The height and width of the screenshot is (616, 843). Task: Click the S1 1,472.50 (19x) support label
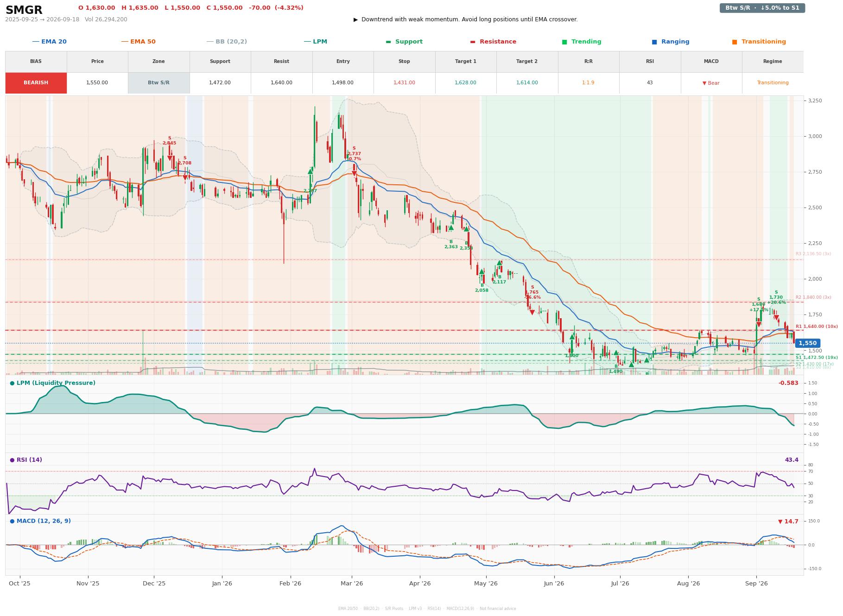[817, 358]
